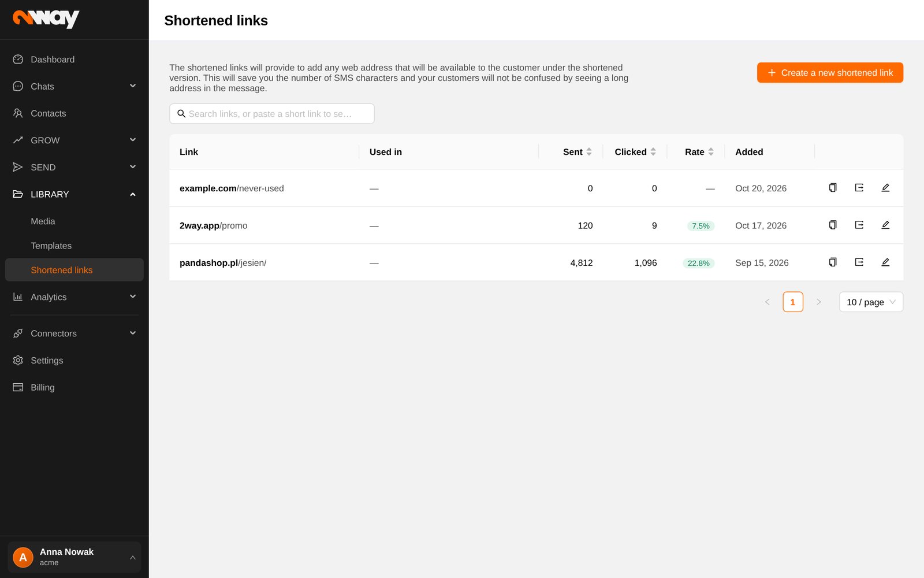The image size is (924, 578).
Task: Click the 22.8% rate badge
Action: click(x=699, y=263)
